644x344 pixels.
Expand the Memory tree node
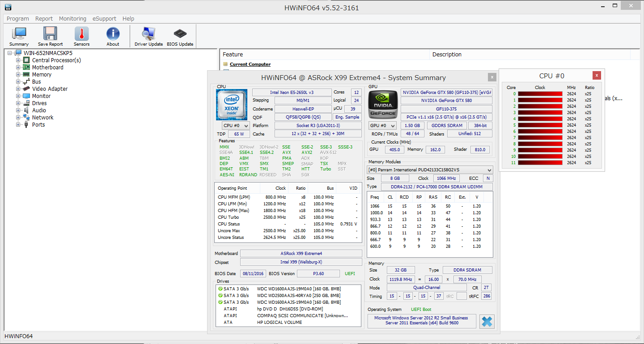point(18,74)
